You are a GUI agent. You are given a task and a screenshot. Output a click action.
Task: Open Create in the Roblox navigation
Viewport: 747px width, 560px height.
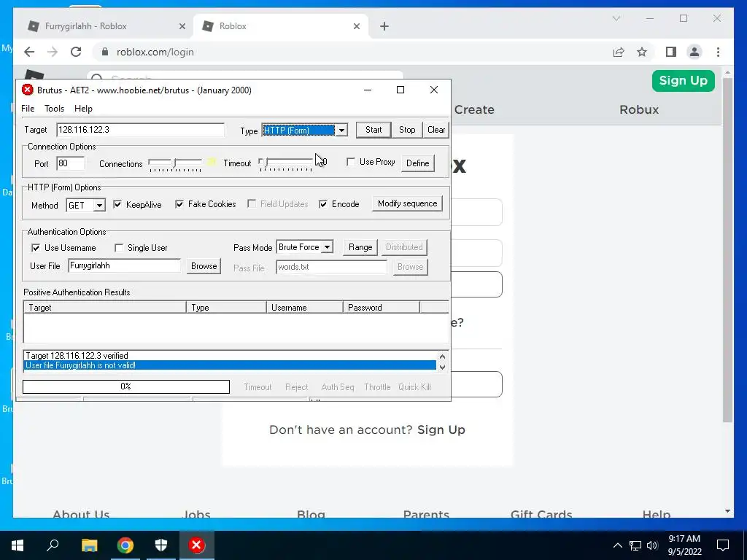pyautogui.click(x=474, y=109)
